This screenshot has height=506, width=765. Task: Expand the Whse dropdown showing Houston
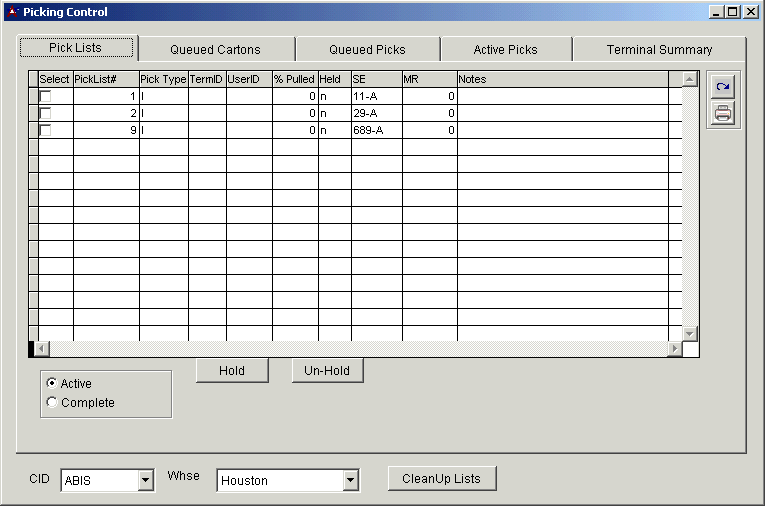click(x=350, y=481)
